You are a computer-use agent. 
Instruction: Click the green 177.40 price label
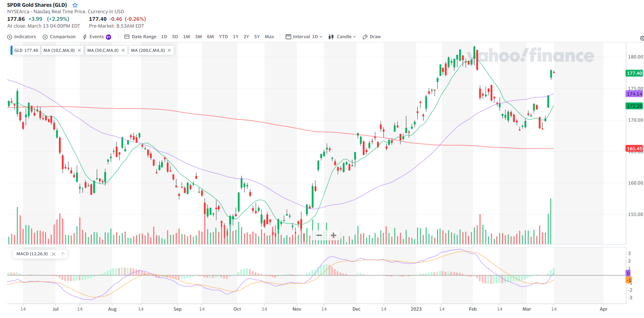tap(634, 73)
